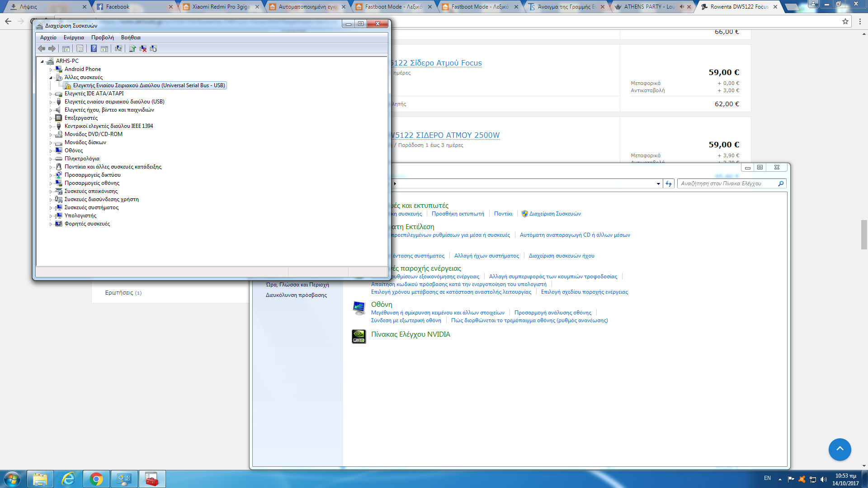Select the Universal Serial Bus controller device
The height and width of the screenshot is (488, 868).
(x=149, y=85)
